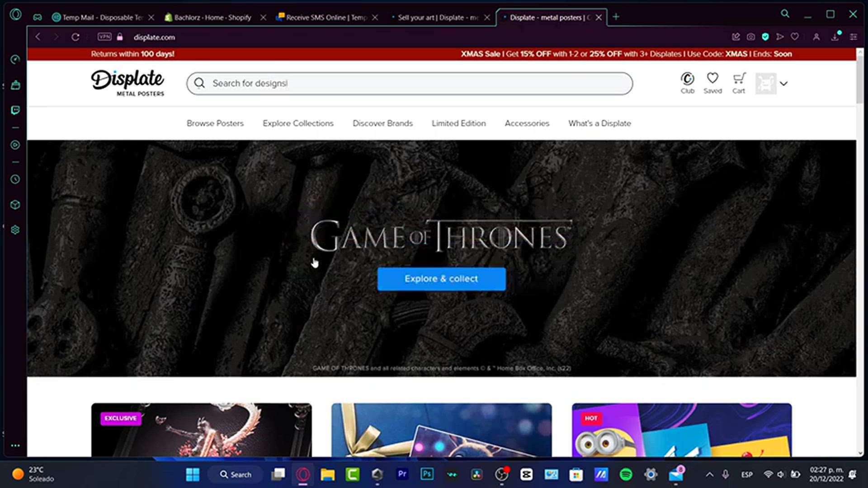Image resolution: width=868 pixels, height=488 pixels.
Task: Open Accessories menu item
Action: (527, 123)
